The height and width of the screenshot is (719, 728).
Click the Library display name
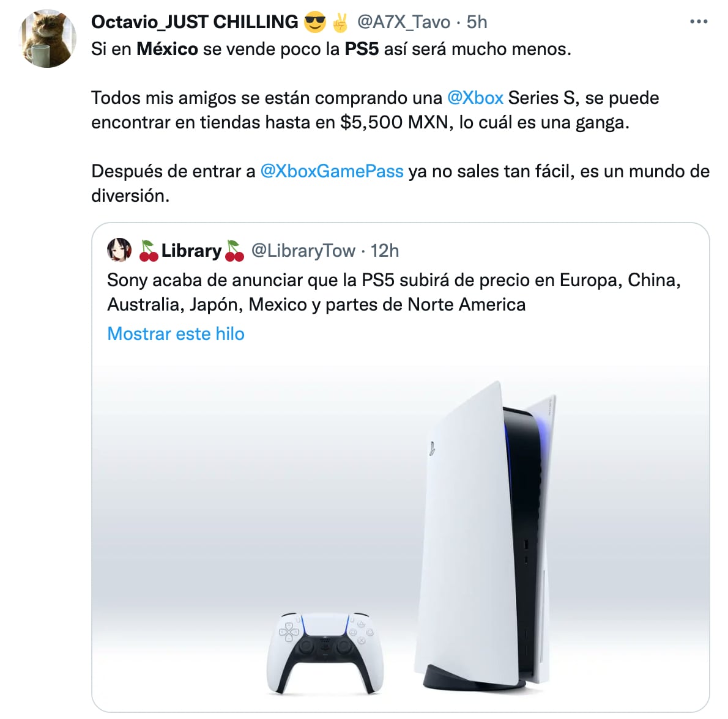[x=191, y=251]
